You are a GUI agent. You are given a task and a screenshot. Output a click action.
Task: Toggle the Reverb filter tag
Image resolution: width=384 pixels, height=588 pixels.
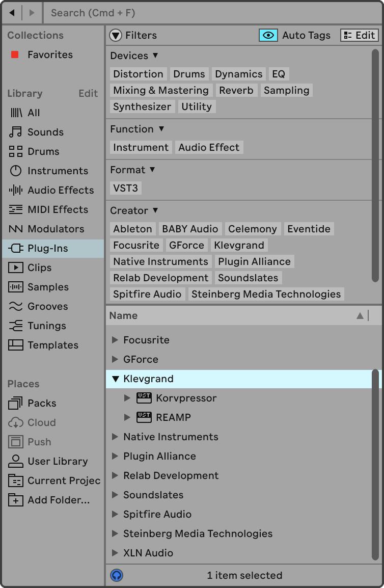click(x=236, y=90)
